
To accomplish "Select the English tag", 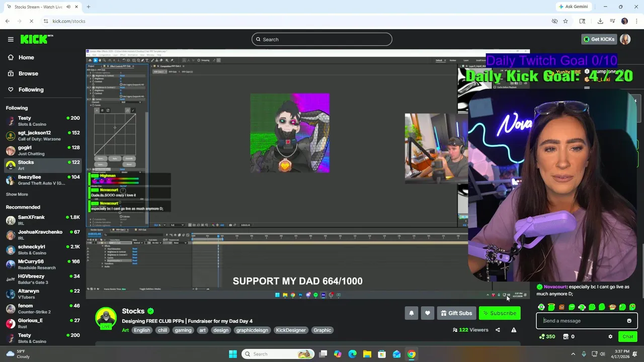I will [x=142, y=330].
